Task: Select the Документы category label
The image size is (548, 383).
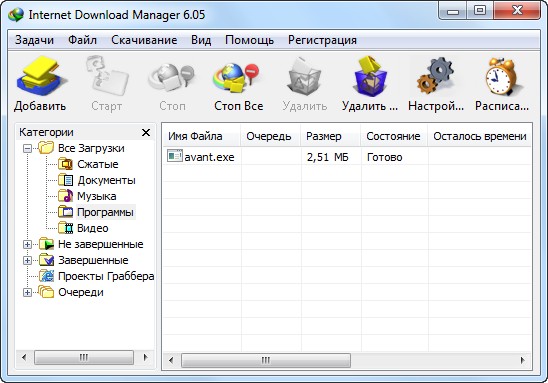Action: pos(106,180)
